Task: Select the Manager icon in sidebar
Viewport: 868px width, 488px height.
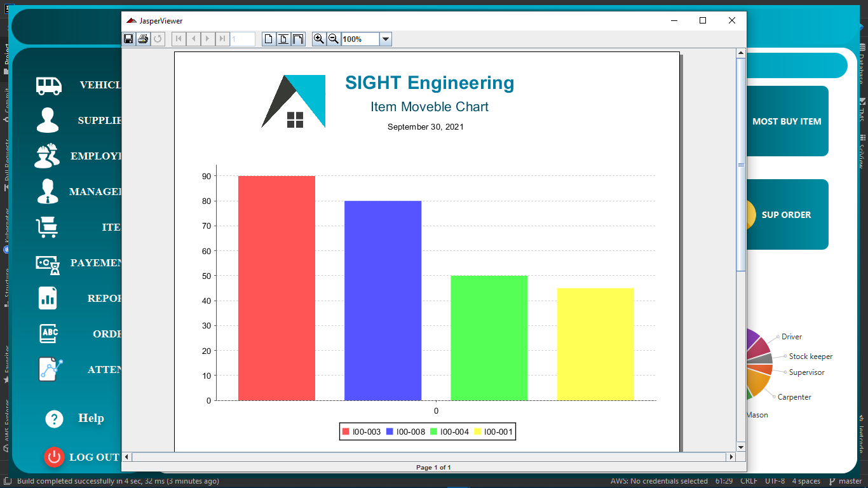Action: (48, 191)
